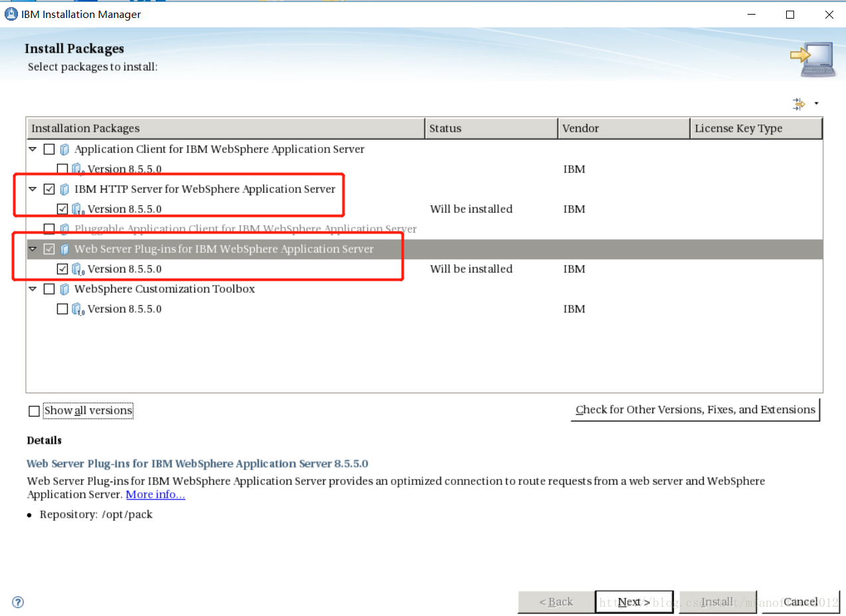The height and width of the screenshot is (616, 846).
Task: Click the disabled Back button
Action: [556, 602]
